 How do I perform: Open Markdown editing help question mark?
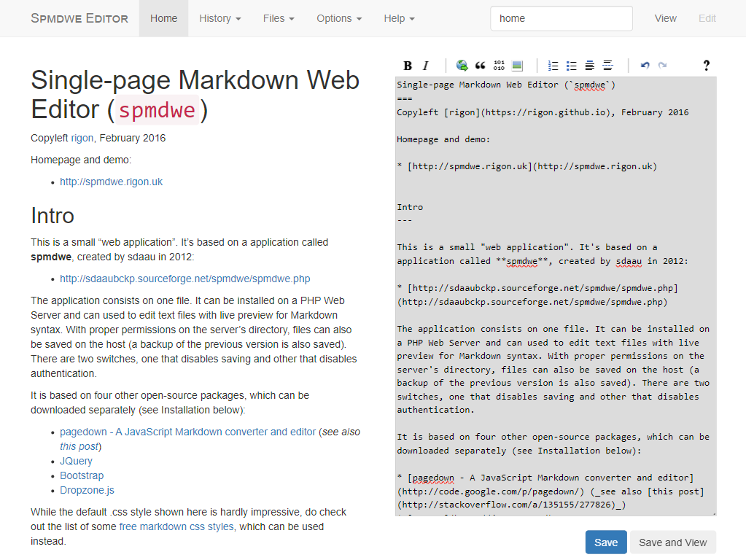[x=707, y=66]
